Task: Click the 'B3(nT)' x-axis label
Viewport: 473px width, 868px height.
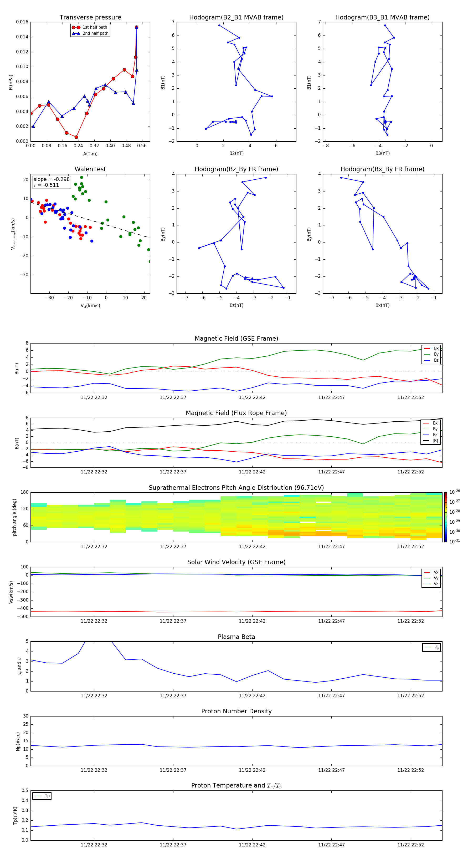Action: pos(382,153)
